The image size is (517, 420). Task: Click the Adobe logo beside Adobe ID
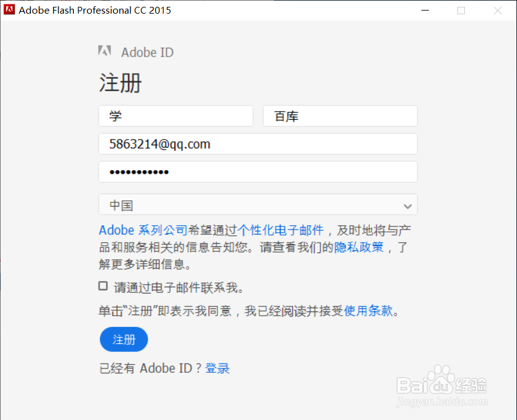pyautogui.click(x=104, y=51)
